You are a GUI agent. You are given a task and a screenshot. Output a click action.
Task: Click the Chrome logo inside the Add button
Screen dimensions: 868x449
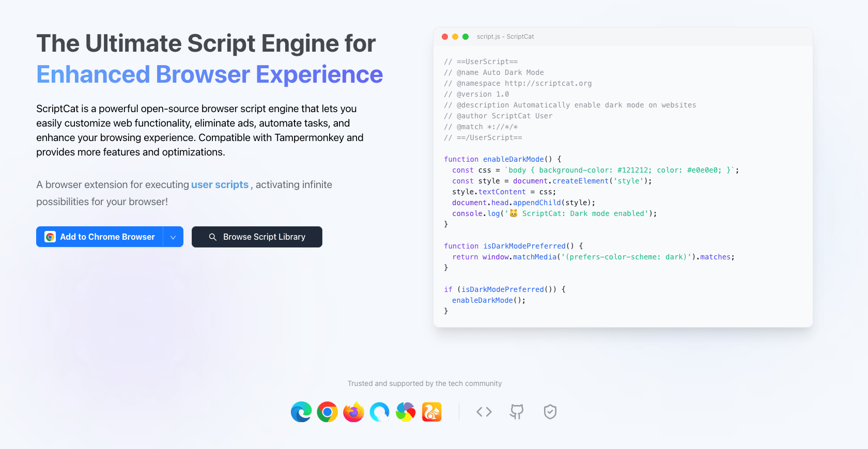pos(50,237)
